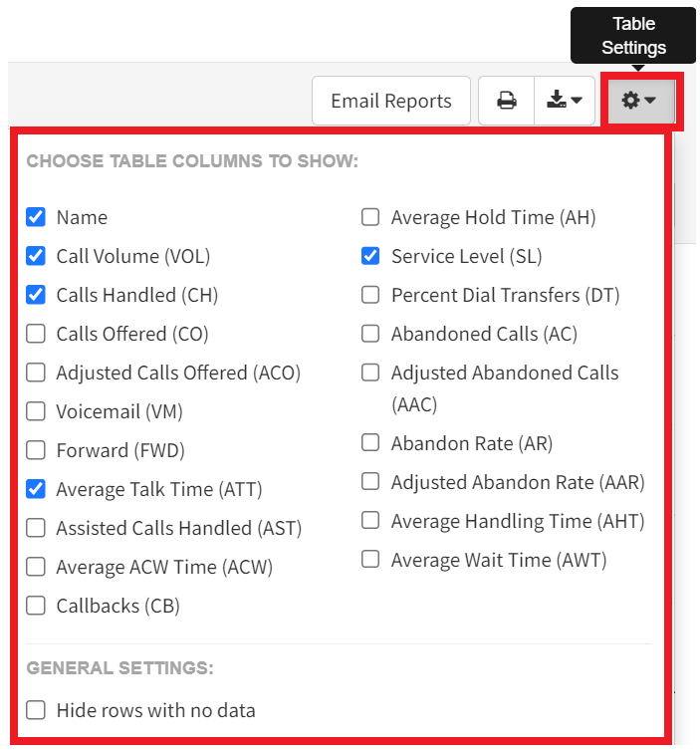Check Average Wait Time (AWT)

click(370, 559)
